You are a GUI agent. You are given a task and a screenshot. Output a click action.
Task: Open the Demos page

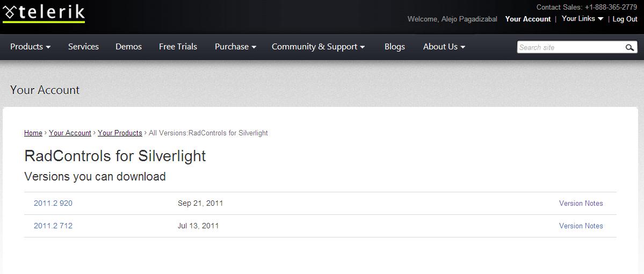point(128,47)
